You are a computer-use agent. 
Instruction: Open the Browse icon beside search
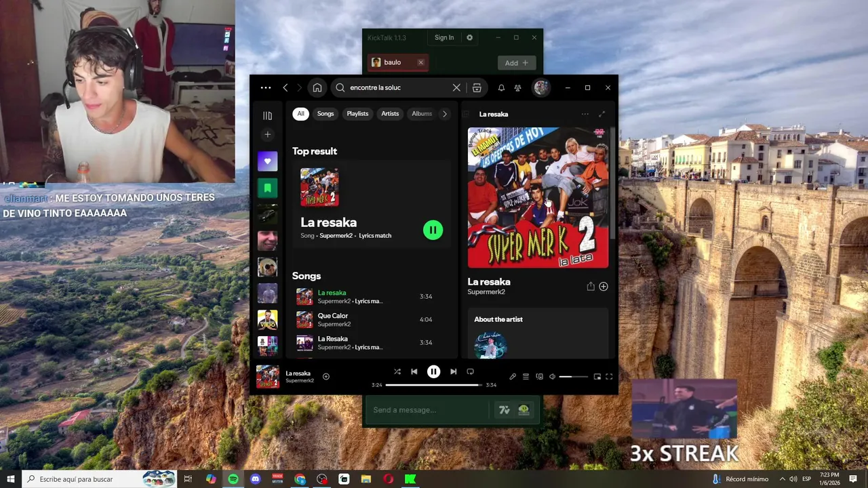tap(477, 87)
